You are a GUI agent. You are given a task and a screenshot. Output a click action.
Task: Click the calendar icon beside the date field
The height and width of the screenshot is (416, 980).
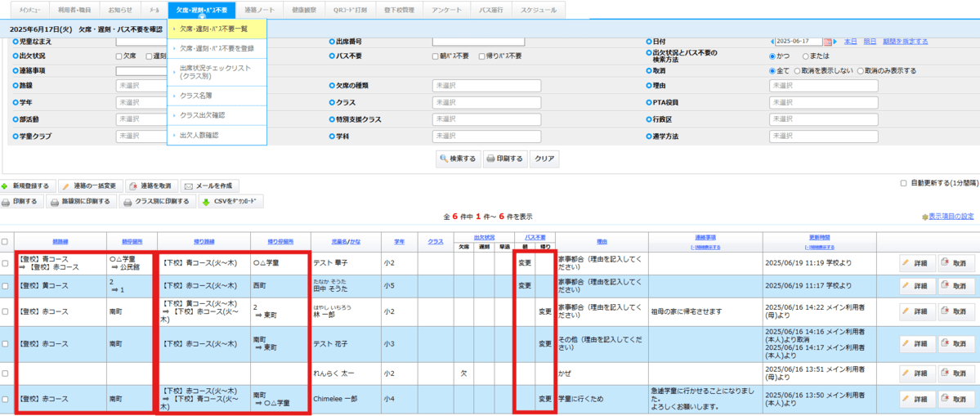pyautogui.click(x=828, y=41)
